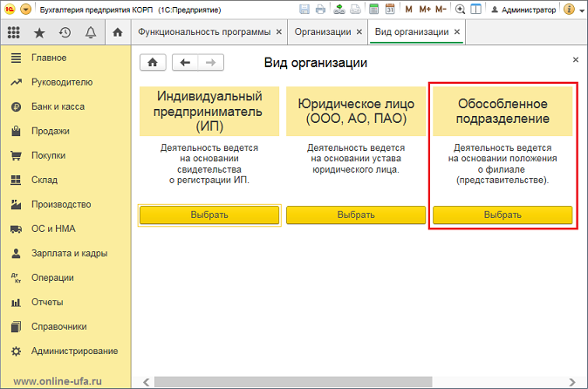588x389 pixels.
Task: Go forward with the right arrow button
Action: pos(211,62)
